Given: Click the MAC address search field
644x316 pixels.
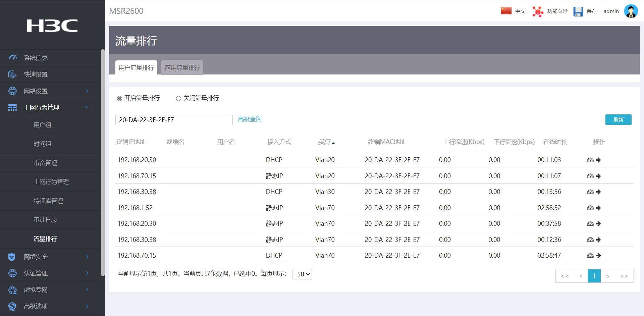Looking at the screenshot, I should (x=174, y=120).
